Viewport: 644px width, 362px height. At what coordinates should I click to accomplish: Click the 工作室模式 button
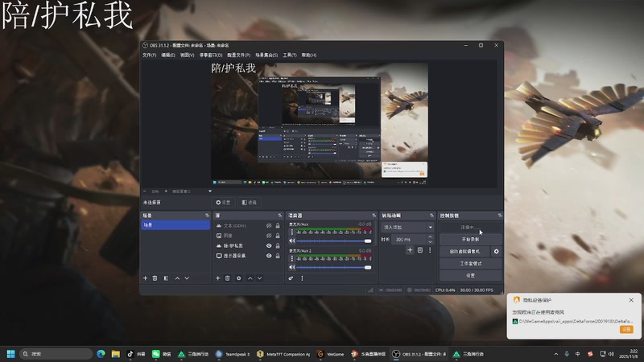click(x=470, y=263)
